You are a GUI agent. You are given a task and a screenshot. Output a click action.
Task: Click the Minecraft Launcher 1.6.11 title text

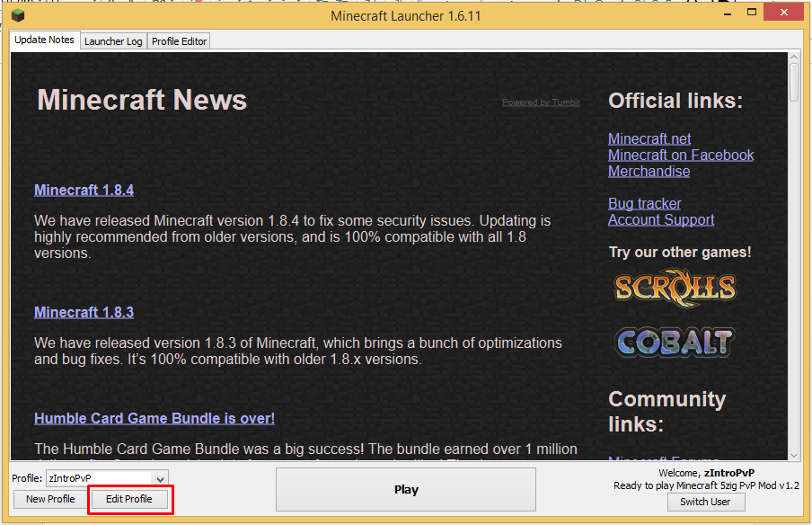click(406, 16)
